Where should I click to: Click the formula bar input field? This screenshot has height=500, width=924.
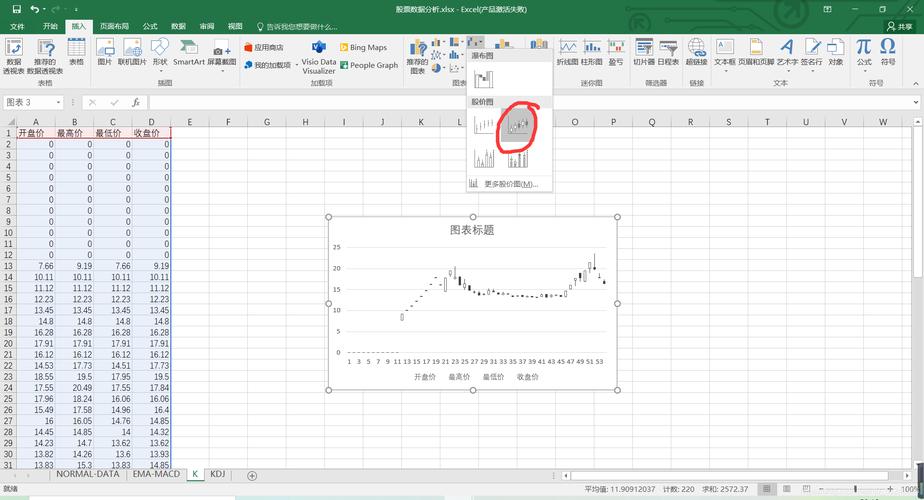(x=528, y=103)
